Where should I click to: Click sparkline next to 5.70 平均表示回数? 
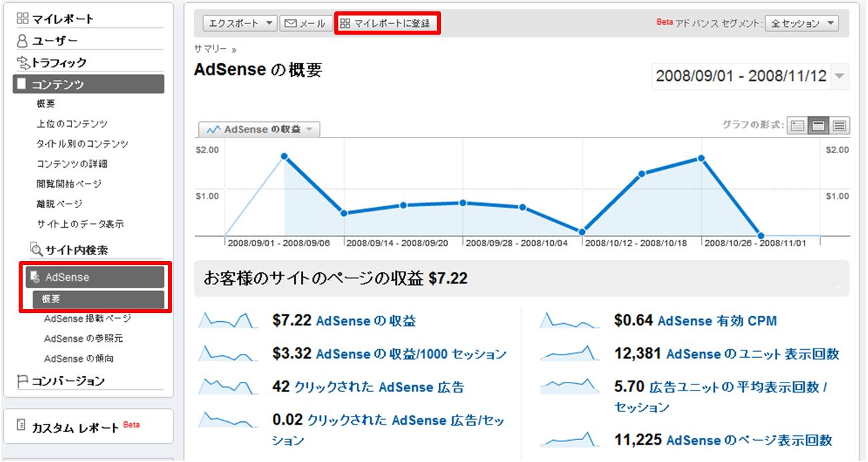(x=570, y=386)
